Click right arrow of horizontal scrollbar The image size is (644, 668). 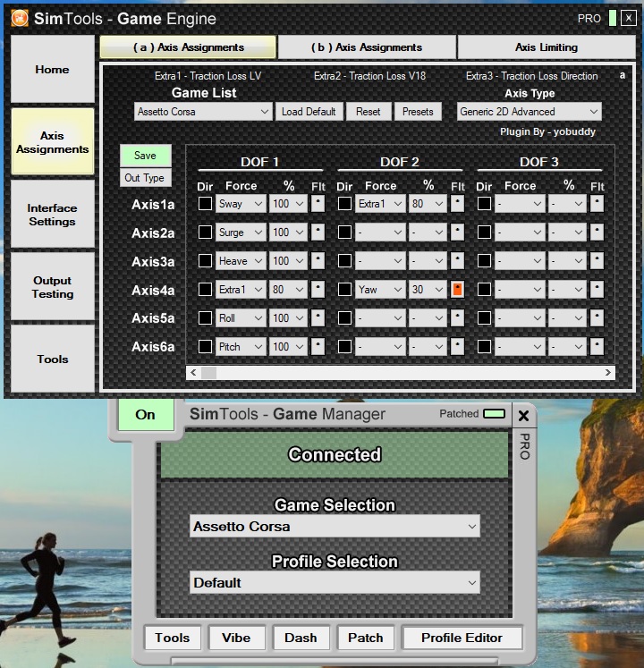(607, 373)
